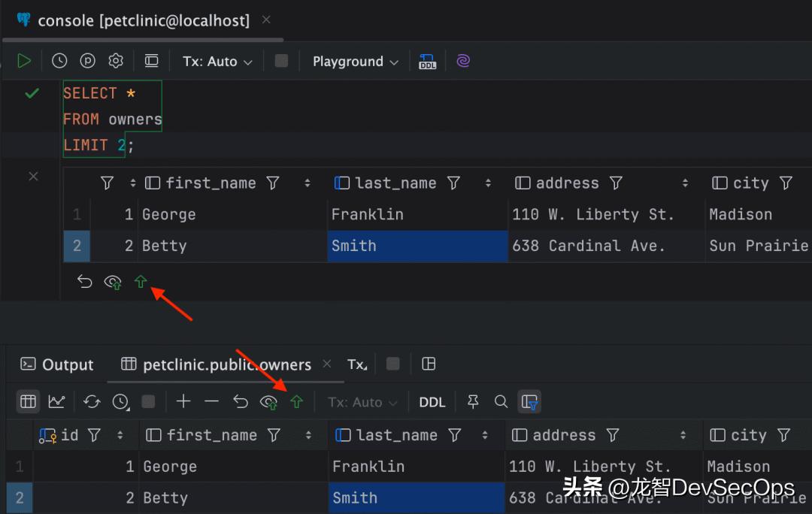This screenshot has height=514, width=812.
Task: Sort address column in bottom table
Action: point(683,435)
